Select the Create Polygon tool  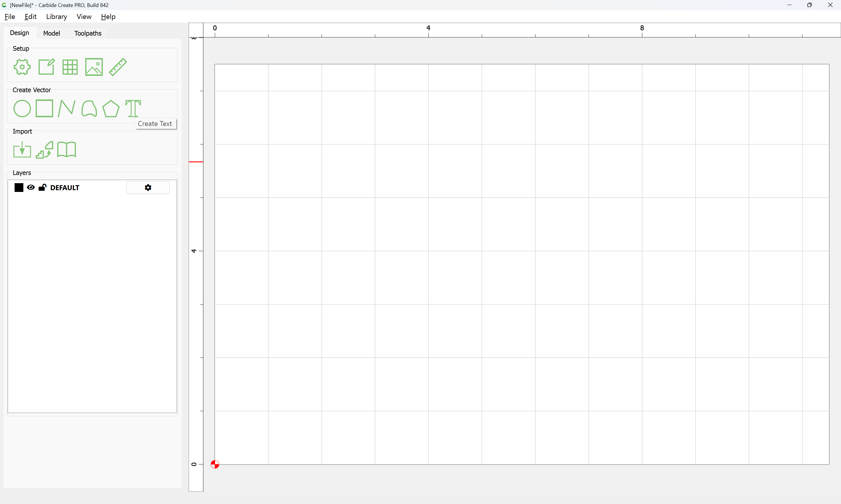111,109
